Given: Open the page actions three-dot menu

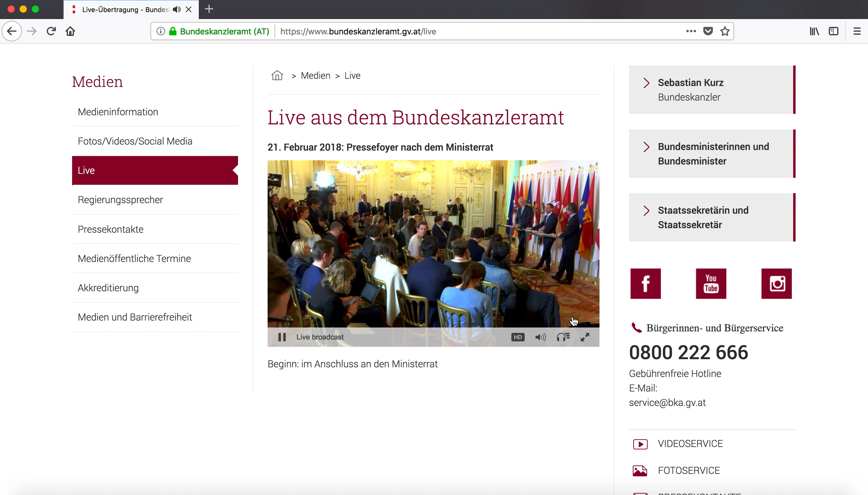Looking at the screenshot, I should coord(691,31).
